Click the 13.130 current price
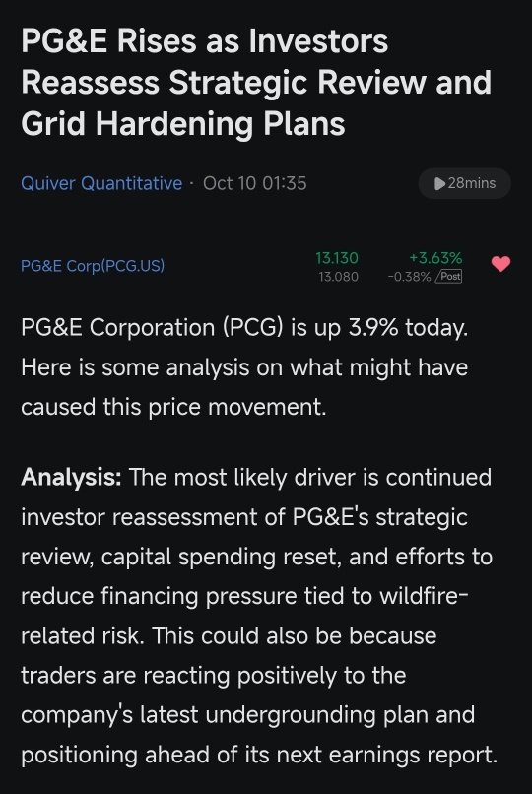Screen dimensions: 532x794 coord(337,258)
